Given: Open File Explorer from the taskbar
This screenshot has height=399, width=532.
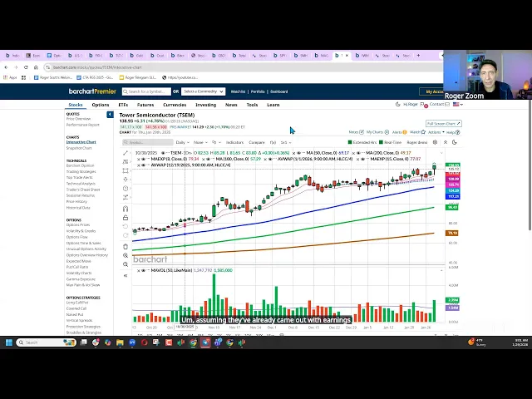Looking at the screenshot, I should [120, 342].
